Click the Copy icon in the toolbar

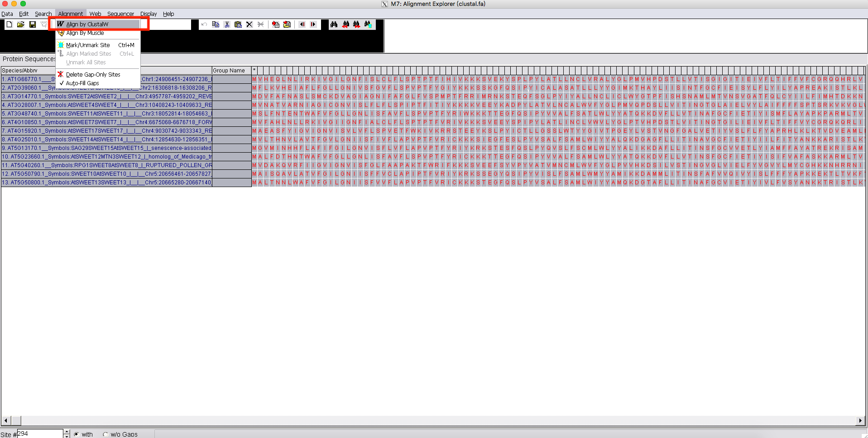click(216, 24)
